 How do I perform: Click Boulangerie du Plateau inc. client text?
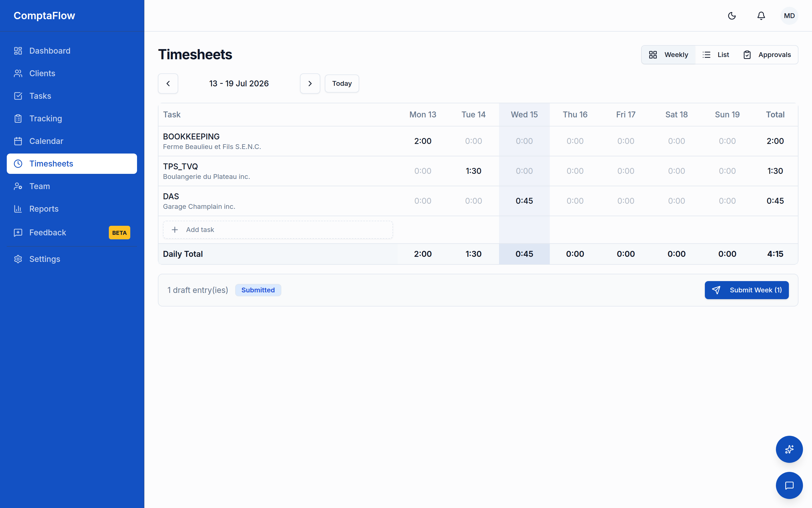(x=206, y=177)
